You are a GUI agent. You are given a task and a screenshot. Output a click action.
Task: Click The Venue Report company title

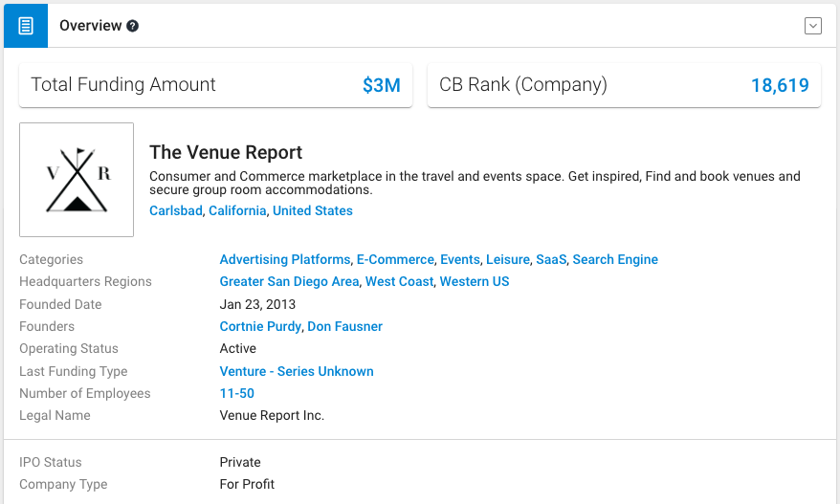(x=226, y=152)
